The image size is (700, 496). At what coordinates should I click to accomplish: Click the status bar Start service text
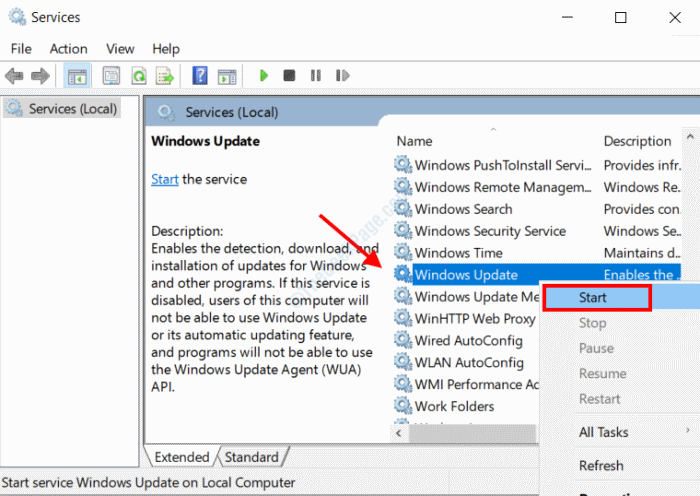pyautogui.click(x=148, y=483)
